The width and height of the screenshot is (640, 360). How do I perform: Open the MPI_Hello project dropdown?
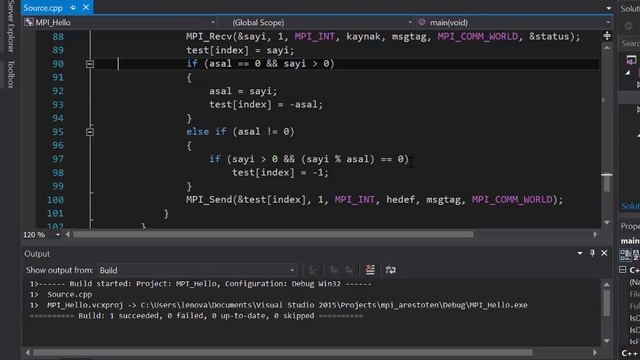[x=213, y=22]
